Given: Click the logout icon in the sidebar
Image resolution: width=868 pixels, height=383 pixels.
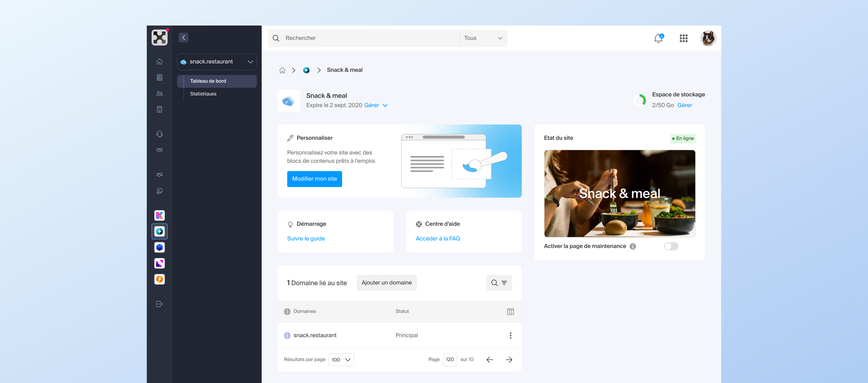Looking at the screenshot, I should pyautogui.click(x=159, y=304).
